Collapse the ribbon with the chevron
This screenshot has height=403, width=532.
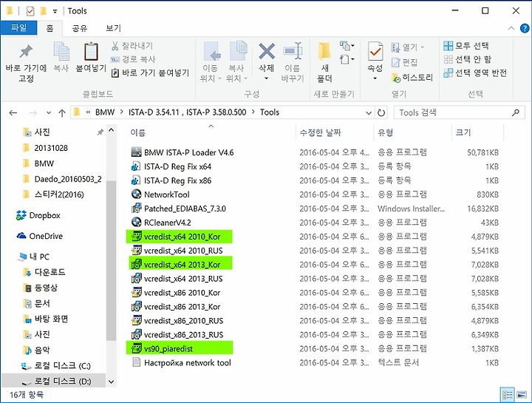pos(511,28)
